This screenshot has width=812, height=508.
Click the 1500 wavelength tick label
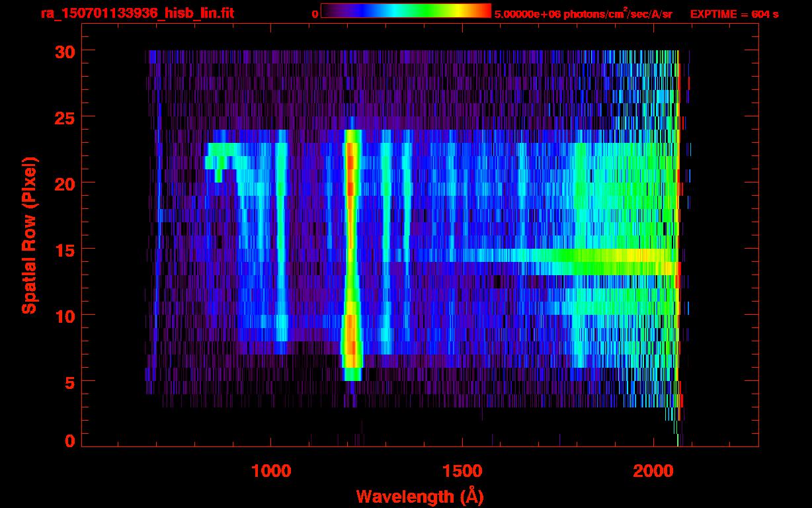coord(462,470)
